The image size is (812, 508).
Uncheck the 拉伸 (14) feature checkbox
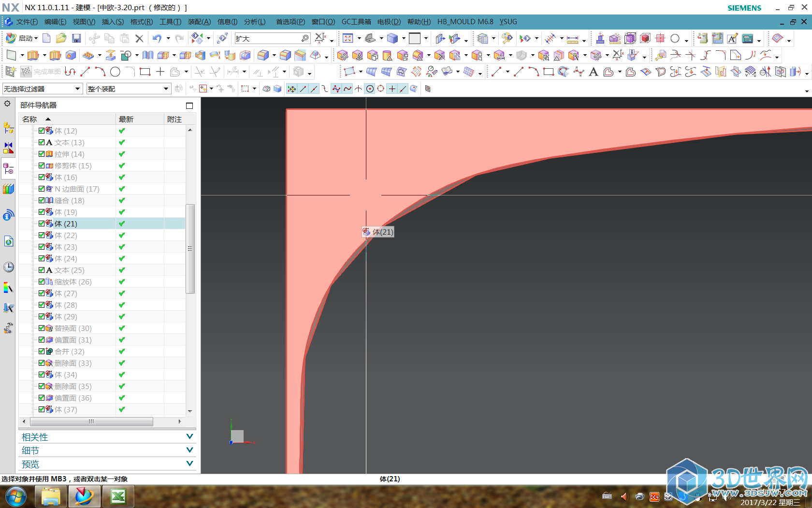[42, 154]
